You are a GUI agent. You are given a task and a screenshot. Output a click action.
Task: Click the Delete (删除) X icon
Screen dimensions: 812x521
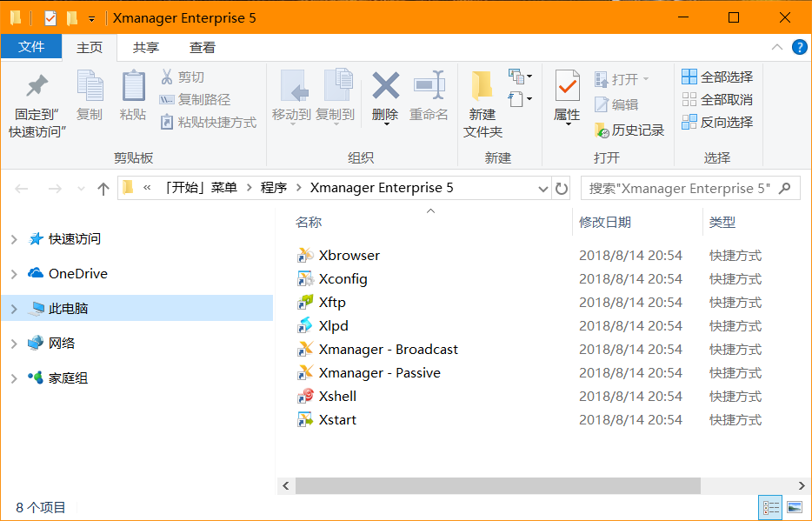pyautogui.click(x=386, y=85)
